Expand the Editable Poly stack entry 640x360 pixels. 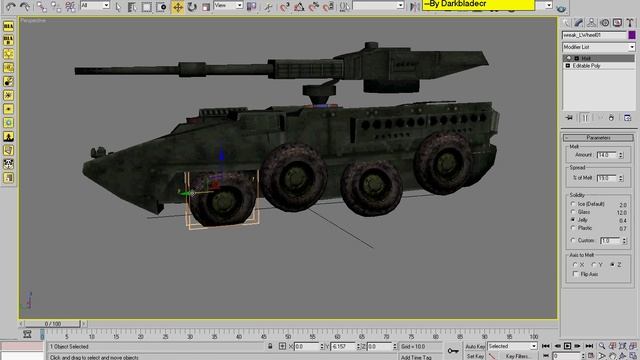coord(568,66)
